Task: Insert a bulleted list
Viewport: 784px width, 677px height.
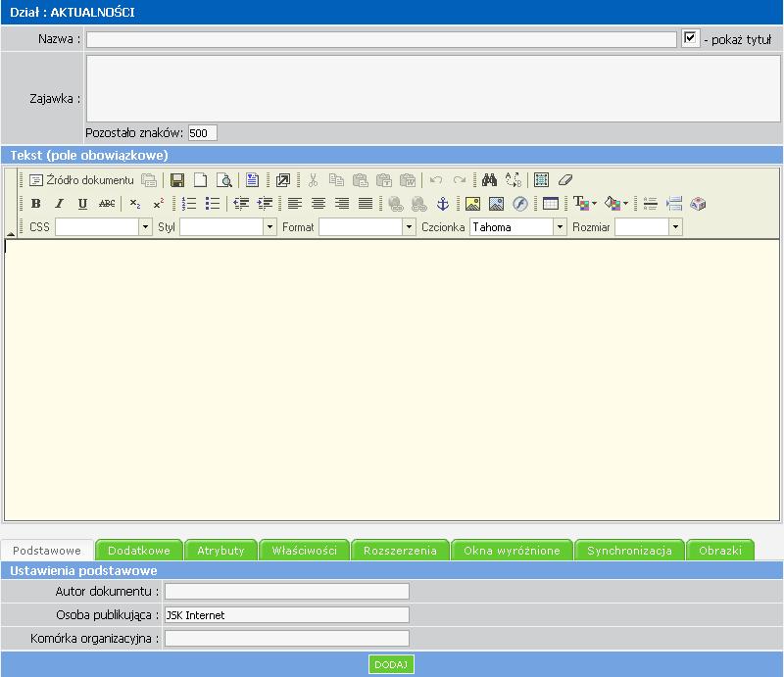Action: 213,204
